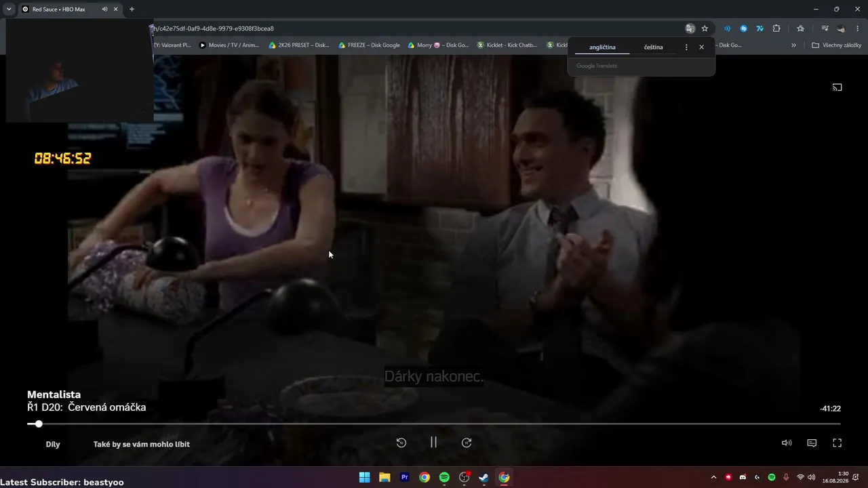Click the video progress bar track
Viewport: 868px width, 488px height.
point(434,424)
